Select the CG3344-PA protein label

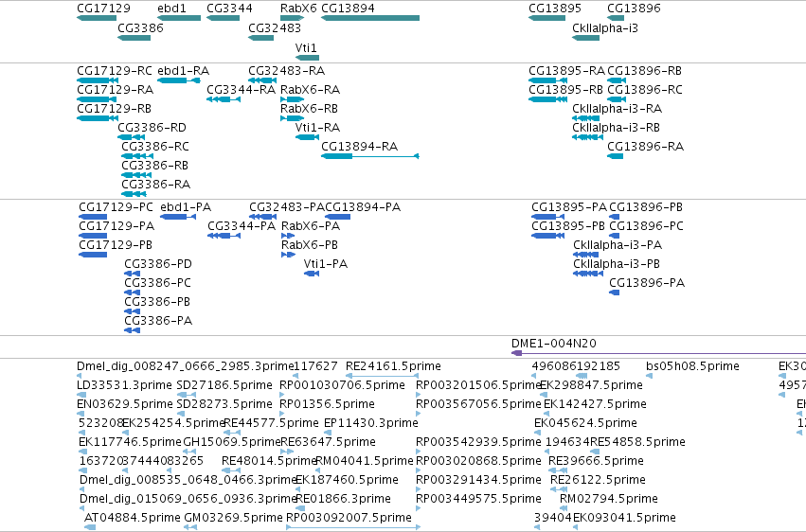pyautogui.click(x=242, y=226)
